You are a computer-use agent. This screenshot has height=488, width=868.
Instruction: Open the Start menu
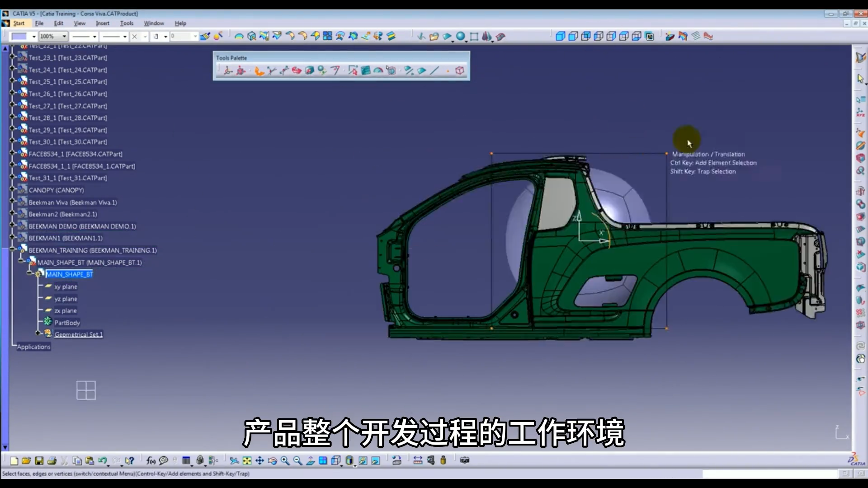[19, 23]
